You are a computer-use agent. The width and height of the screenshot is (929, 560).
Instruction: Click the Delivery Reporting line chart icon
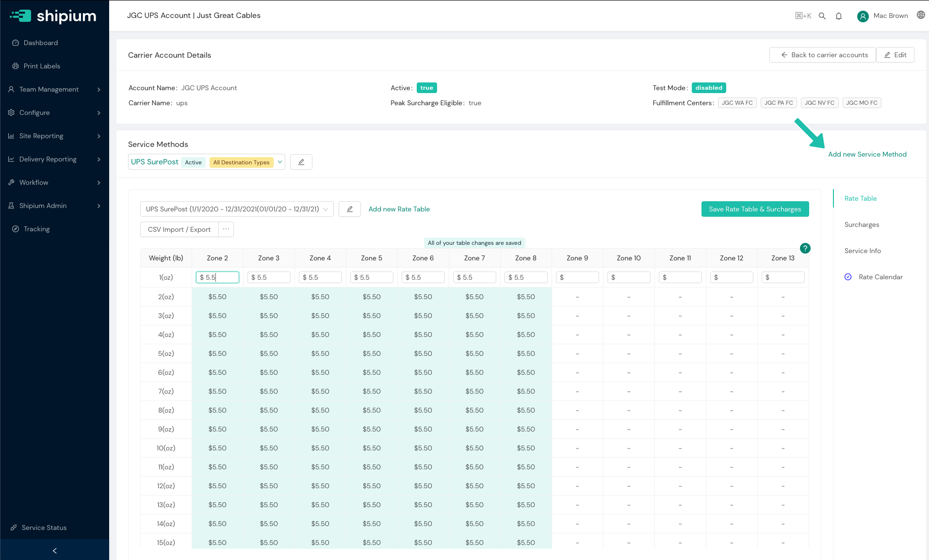tap(11, 159)
